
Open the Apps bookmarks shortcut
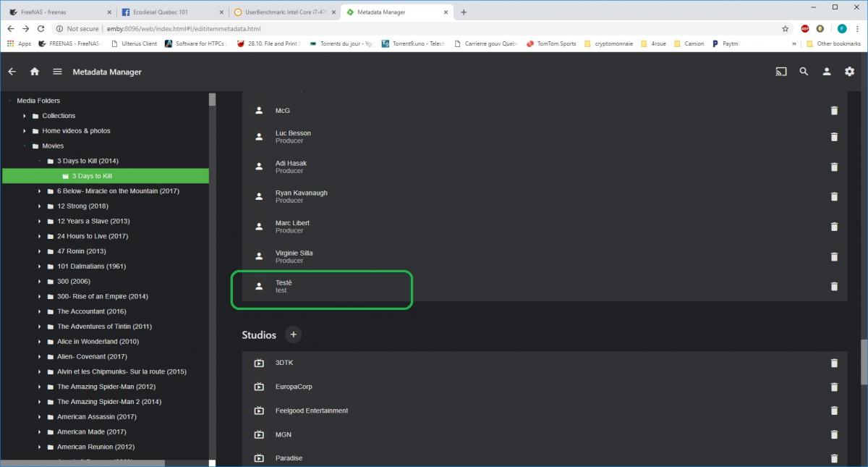[x=19, y=43]
